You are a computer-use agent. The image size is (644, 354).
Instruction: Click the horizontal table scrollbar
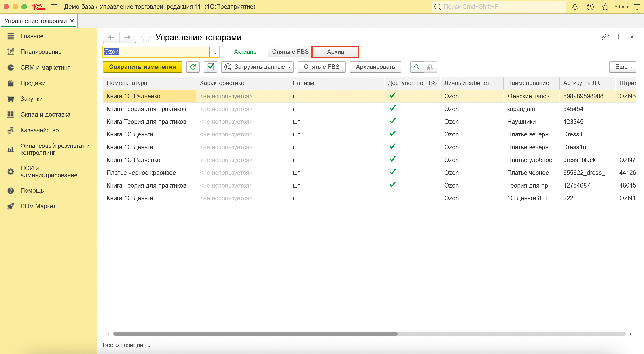click(x=255, y=333)
